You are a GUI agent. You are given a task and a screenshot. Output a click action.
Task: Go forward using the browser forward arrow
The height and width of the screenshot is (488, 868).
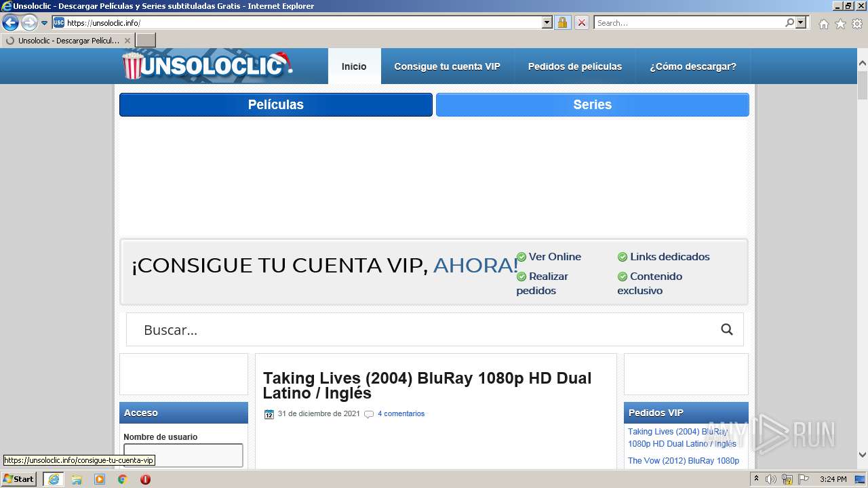(x=29, y=23)
